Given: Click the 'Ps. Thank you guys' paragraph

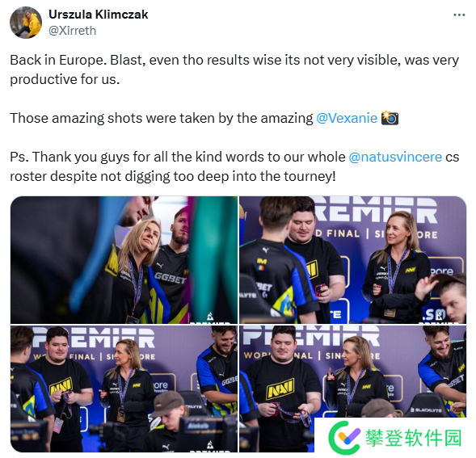Looking at the screenshot, I should click(x=234, y=166).
